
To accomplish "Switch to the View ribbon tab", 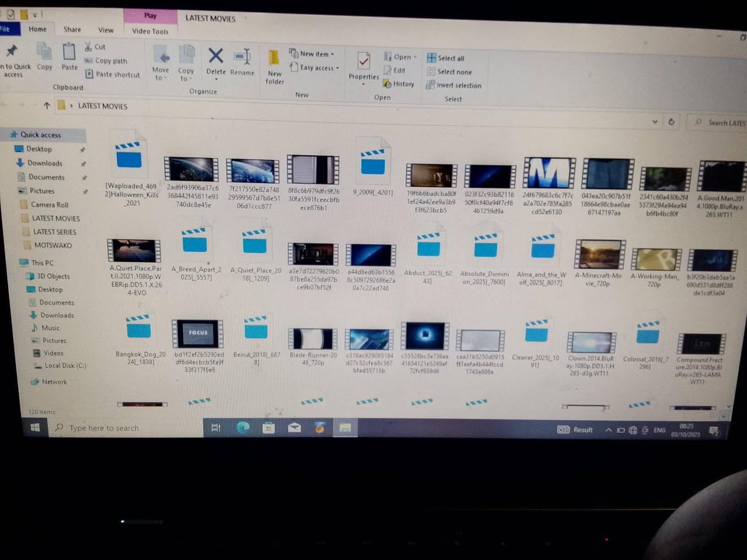I will (x=106, y=30).
